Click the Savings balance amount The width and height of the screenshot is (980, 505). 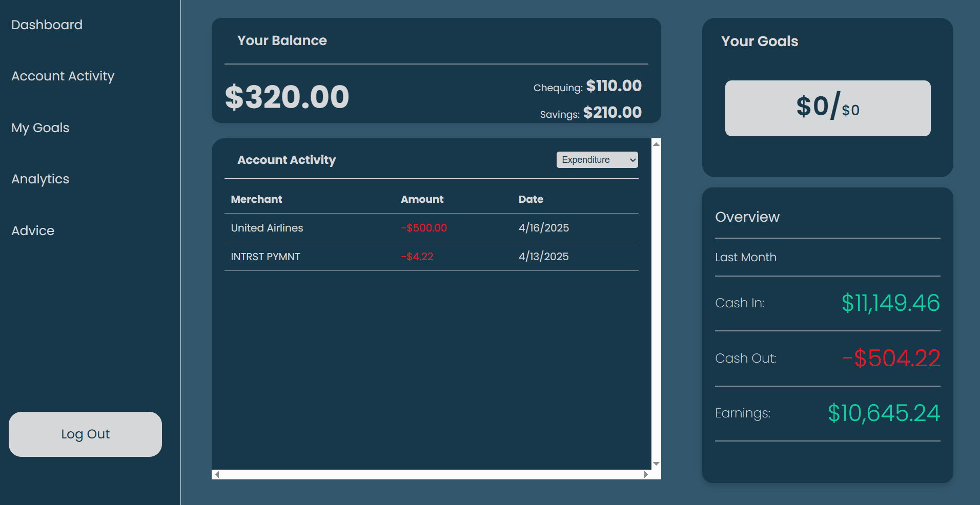tap(612, 113)
